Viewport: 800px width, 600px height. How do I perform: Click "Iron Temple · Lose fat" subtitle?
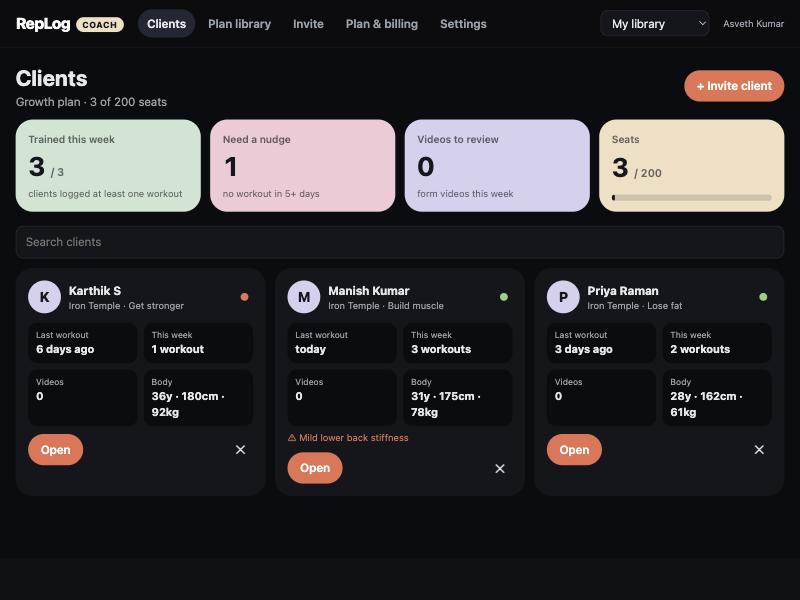pyautogui.click(x=634, y=306)
